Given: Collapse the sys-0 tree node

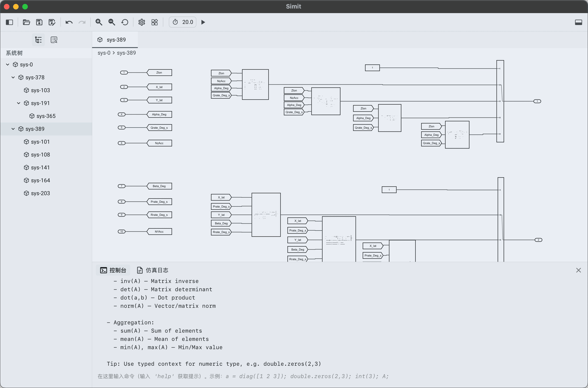Looking at the screenshot, I should point(7,64).
